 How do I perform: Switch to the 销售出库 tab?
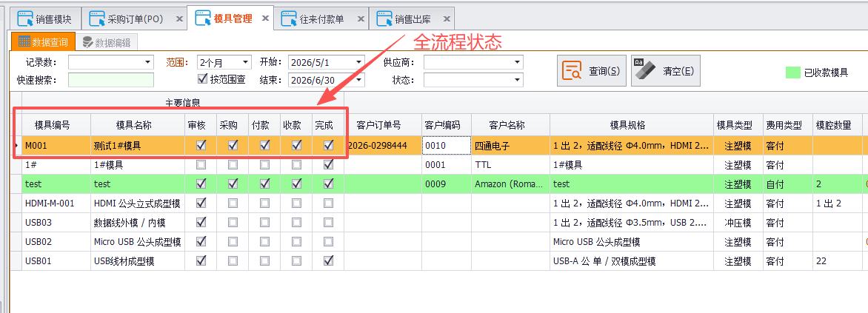(x=413, y=18)
